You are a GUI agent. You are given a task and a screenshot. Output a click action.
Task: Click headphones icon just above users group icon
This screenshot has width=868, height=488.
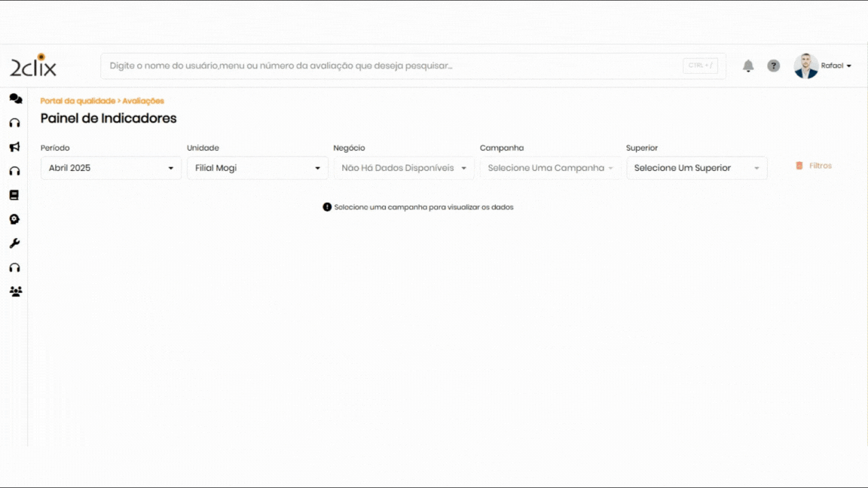pyautogui.click(x=14, y=267)
